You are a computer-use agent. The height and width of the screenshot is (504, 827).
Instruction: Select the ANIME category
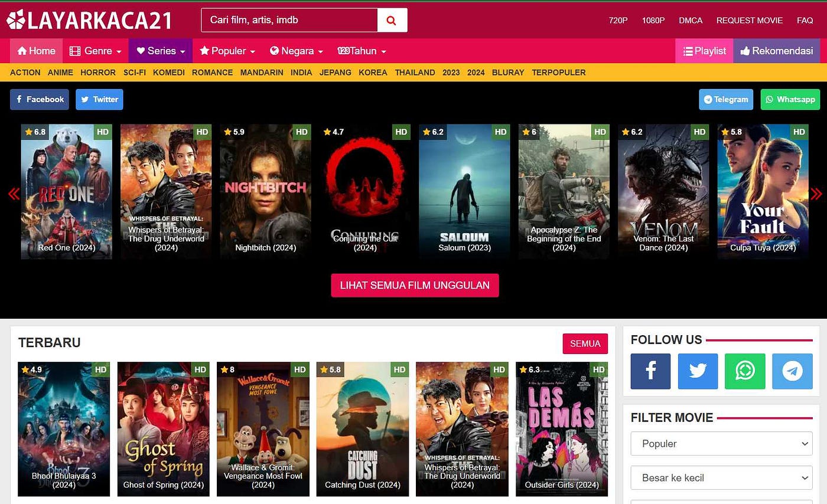coord(60,73)
